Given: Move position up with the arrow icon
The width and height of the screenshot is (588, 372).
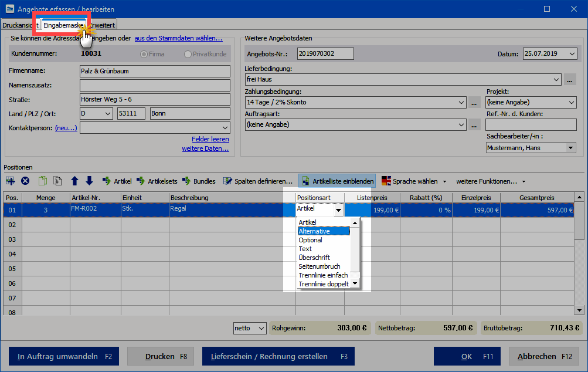Looking at the screenshot, I should 74,181.
